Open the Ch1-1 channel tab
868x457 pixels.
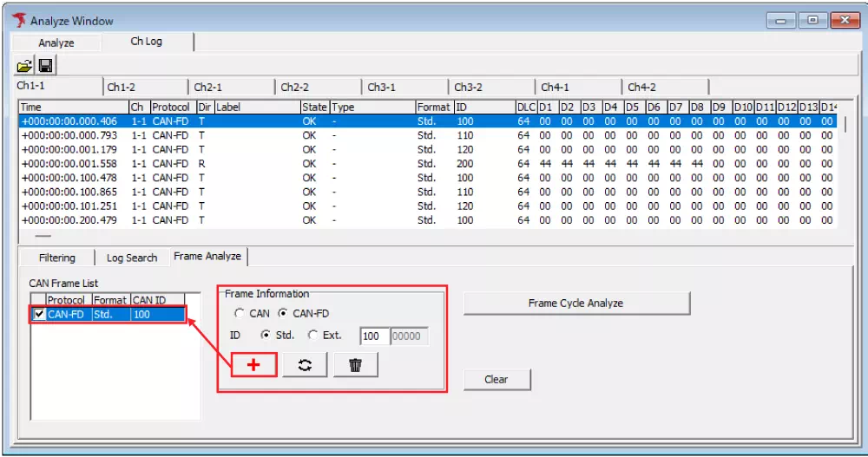[59, 87]
